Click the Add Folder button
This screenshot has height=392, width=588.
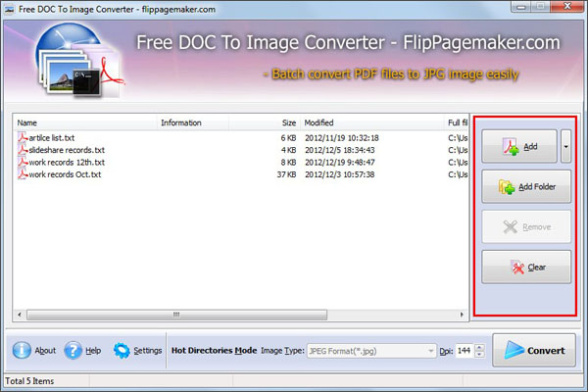point(526,186)
